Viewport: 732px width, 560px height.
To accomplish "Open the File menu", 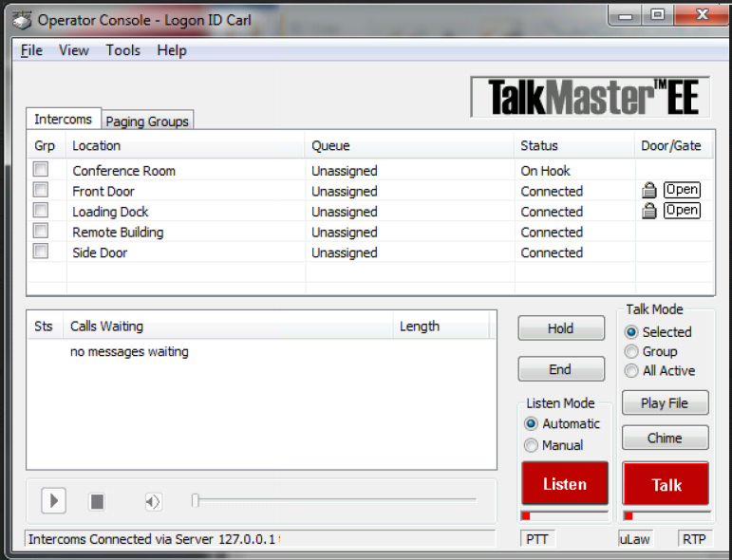I will point(31,50).
